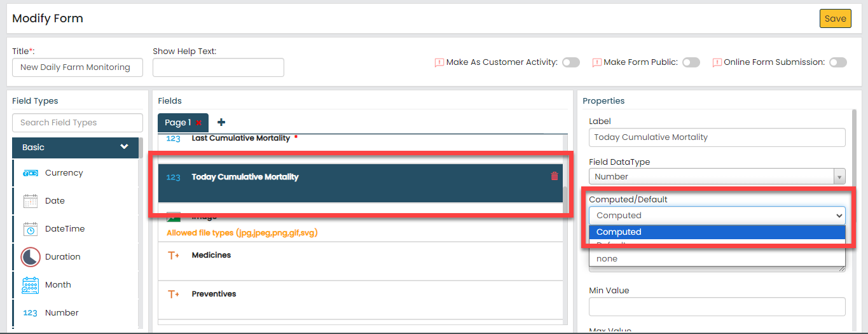Click the Month field type icon

point(31,285)
